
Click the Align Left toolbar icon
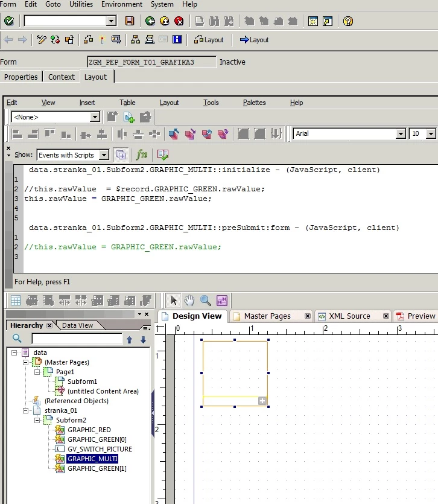(x=17, y=134)
